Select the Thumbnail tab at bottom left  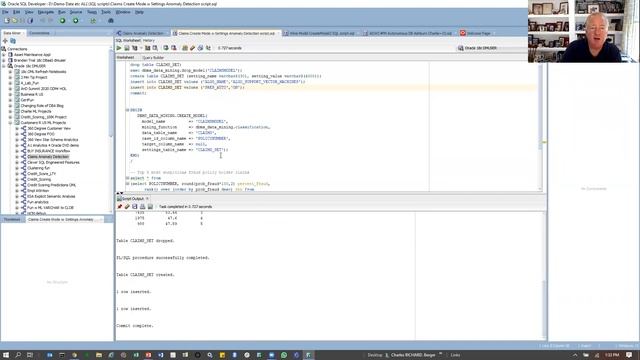[x=12, y=220]
